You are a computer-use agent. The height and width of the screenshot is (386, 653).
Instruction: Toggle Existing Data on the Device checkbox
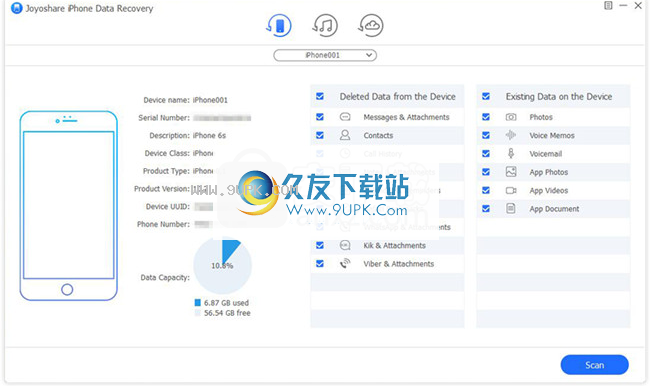[486, 97]
